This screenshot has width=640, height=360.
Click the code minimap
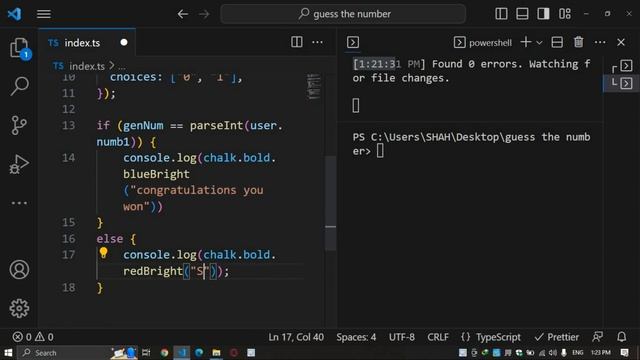point(313,86)
